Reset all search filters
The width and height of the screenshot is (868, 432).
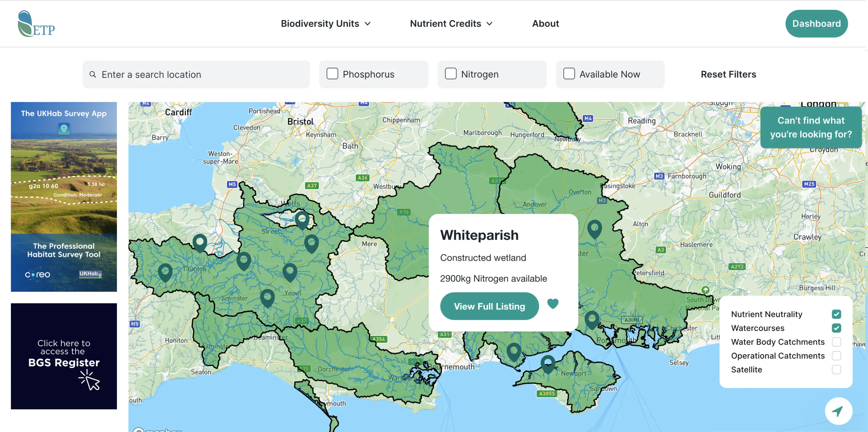(x=728, y=74)
